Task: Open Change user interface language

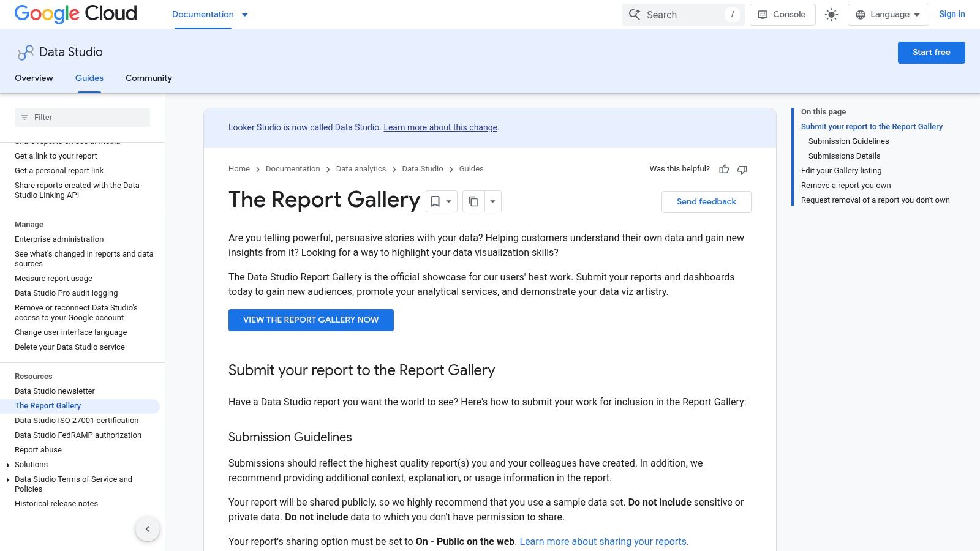Action: pyautogui.click(x=70, y=332)
